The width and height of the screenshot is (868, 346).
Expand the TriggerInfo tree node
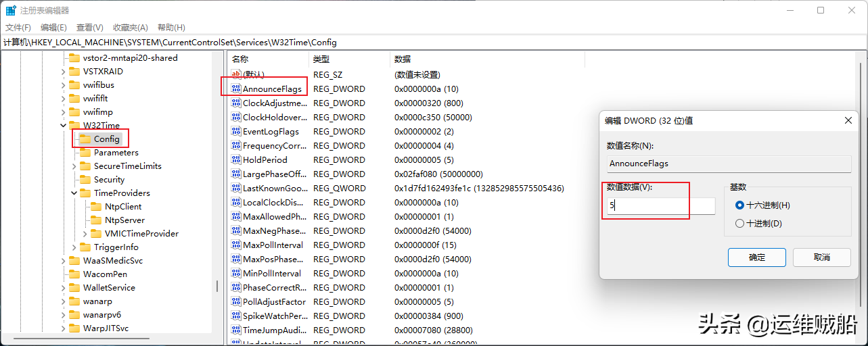[x=74, y=247]
